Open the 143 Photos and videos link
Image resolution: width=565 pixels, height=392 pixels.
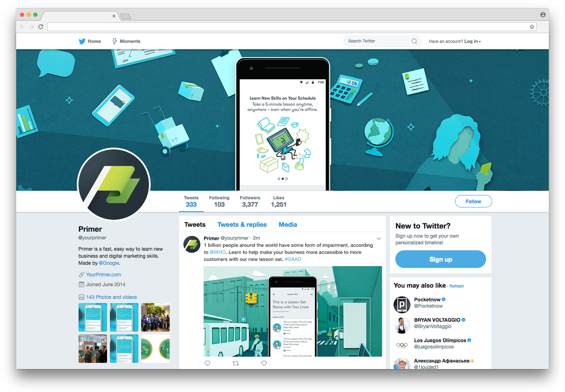pyautogui.click(x=111, y=297)
